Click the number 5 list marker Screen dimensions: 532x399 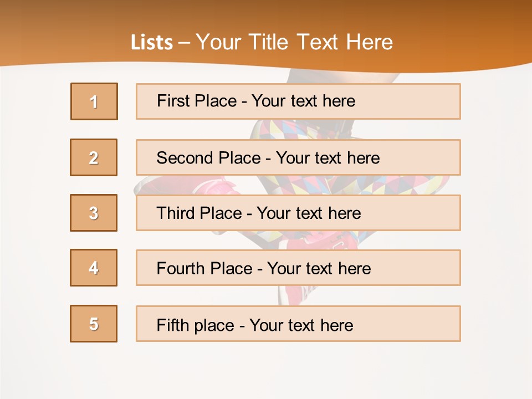point(94,324)
